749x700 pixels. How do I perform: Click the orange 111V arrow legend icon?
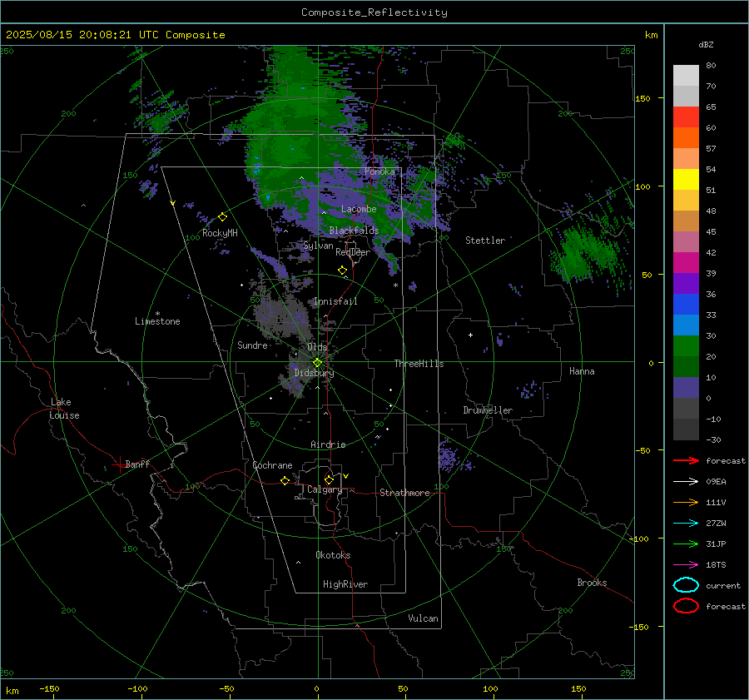686,502
